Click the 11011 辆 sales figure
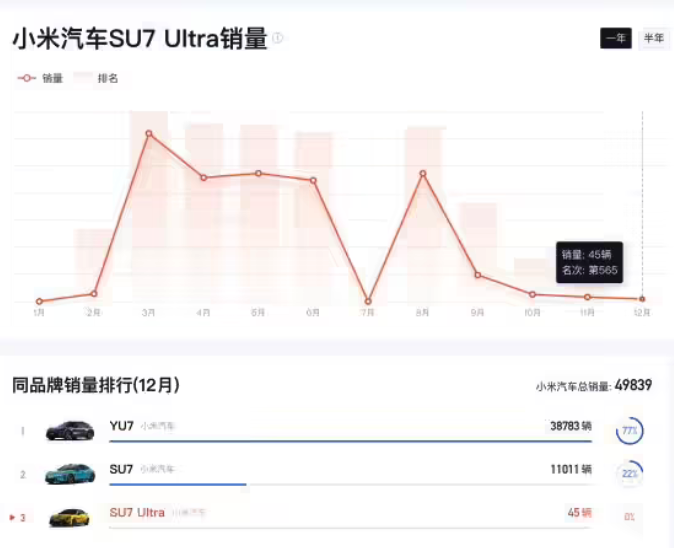This screenshot has height=548, width=674. pos(571,469)
